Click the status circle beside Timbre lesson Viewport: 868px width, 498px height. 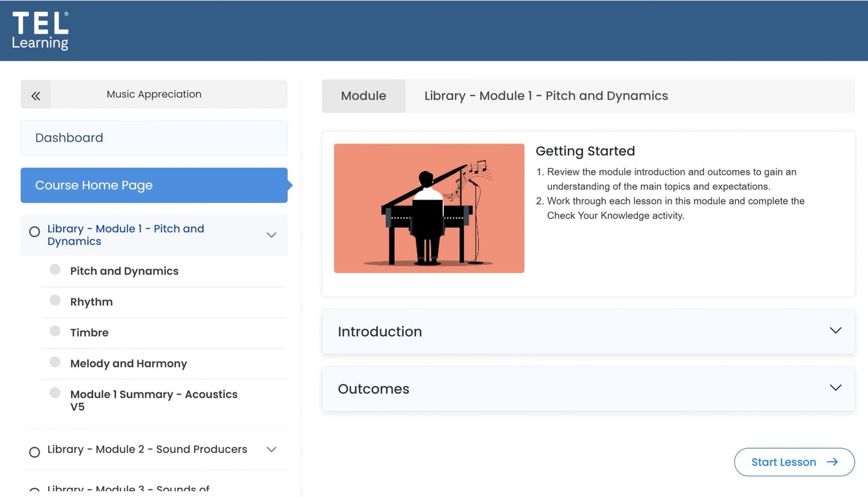(x=55, y=331)
